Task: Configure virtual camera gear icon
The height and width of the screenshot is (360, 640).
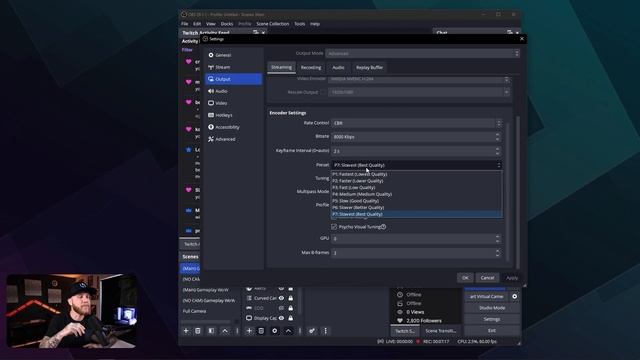Action: [515, 296]
